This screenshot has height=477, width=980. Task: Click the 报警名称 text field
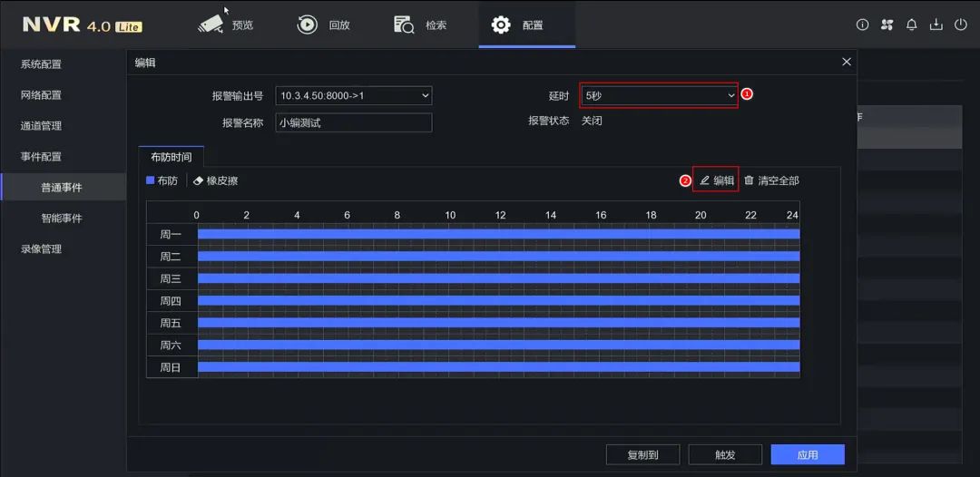point(354,122)
